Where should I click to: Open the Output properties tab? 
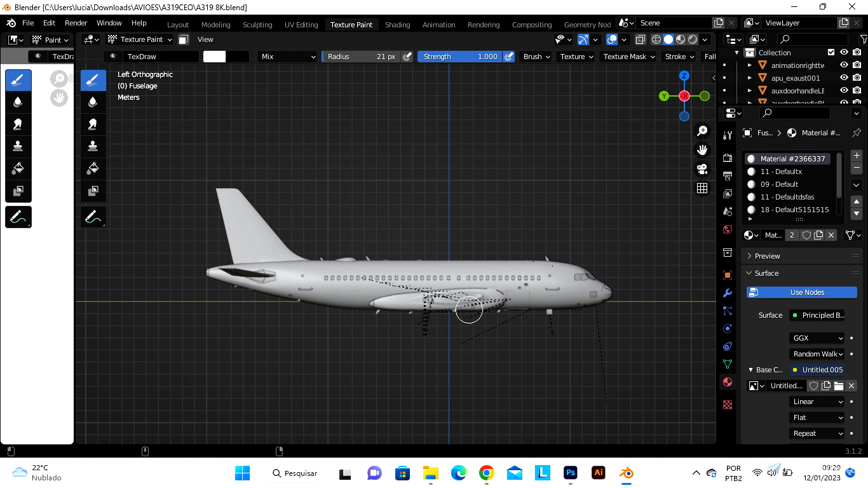click(x=728, y=175)
